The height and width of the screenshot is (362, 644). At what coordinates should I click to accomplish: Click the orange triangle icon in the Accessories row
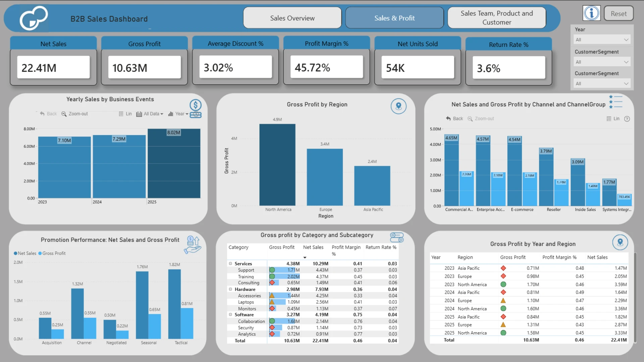[272, 296]
